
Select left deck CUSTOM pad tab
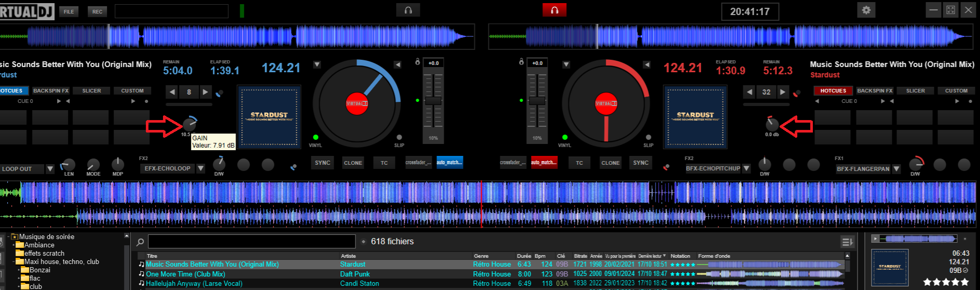132,90
